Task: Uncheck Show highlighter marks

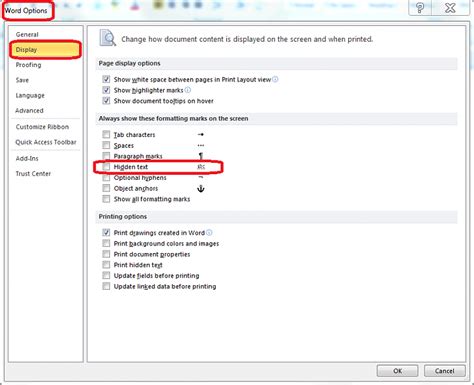Action: [x=106, y=90]
